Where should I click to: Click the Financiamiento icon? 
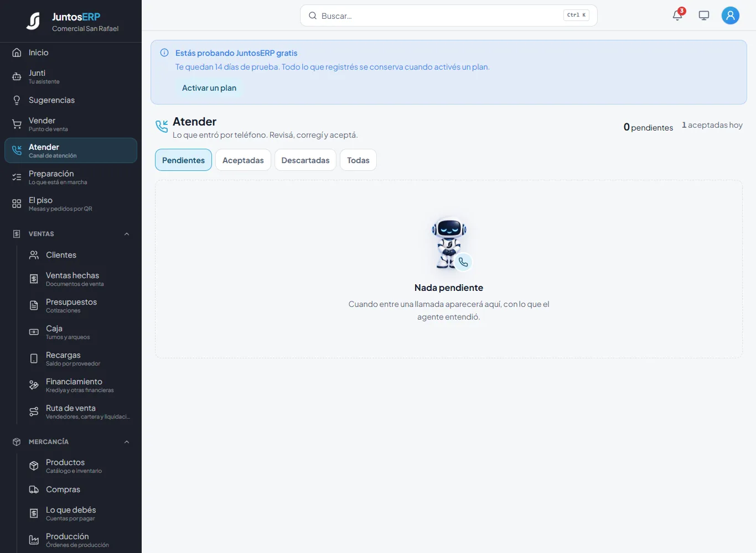[34, 385]
